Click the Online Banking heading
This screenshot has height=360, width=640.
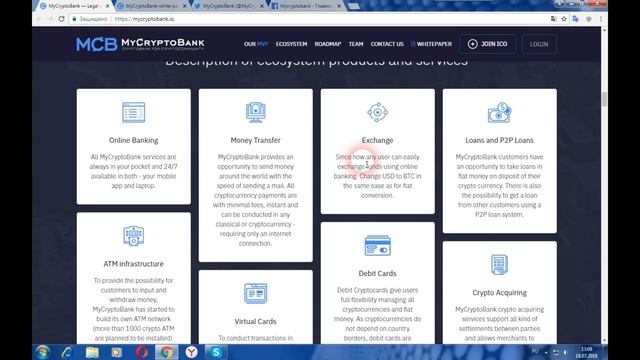pos(133,140)
